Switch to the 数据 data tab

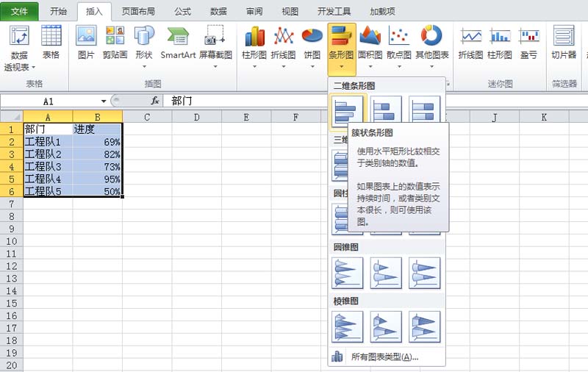pos(218,12)
